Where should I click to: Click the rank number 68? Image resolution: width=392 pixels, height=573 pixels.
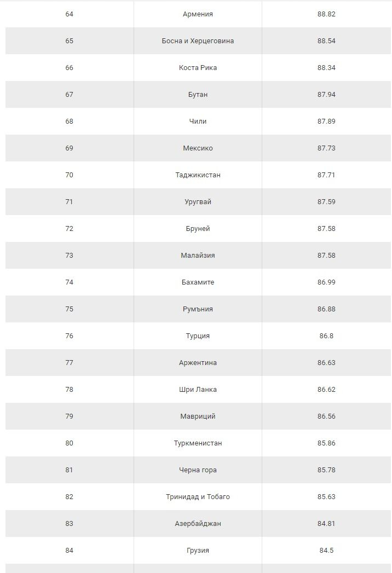(69, 121)
